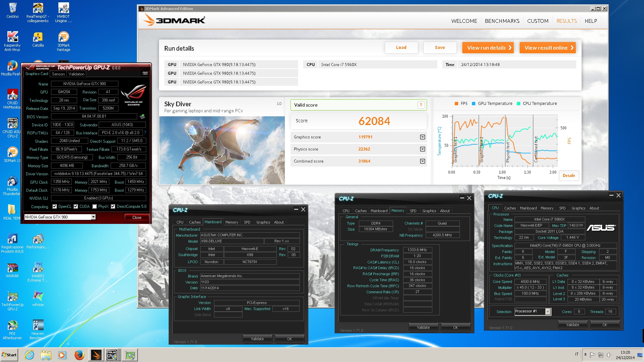This screenshot has height=362, width=644.
Task: Click the Valid score help question mark
Action: point(421,105)
